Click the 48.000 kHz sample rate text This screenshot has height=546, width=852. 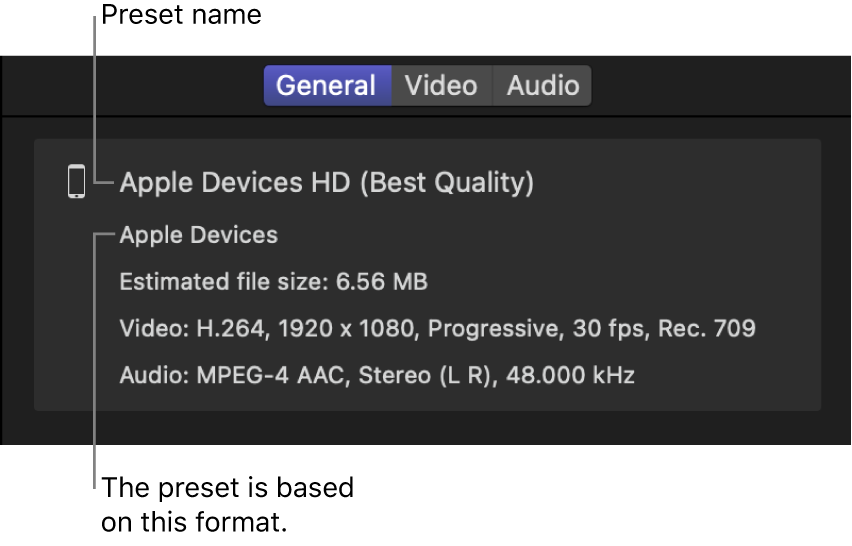coord(571,376)
